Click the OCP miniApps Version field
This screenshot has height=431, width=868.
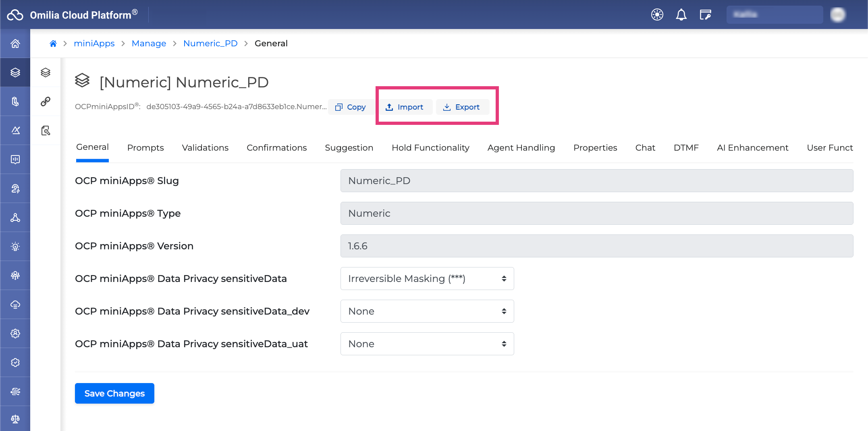tap(597, 246)
